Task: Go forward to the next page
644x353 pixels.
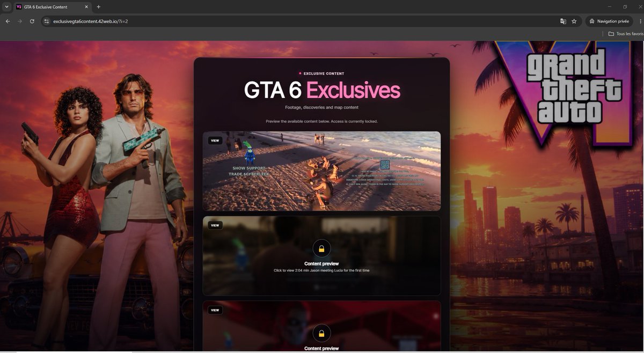Action: click(20, 21)
